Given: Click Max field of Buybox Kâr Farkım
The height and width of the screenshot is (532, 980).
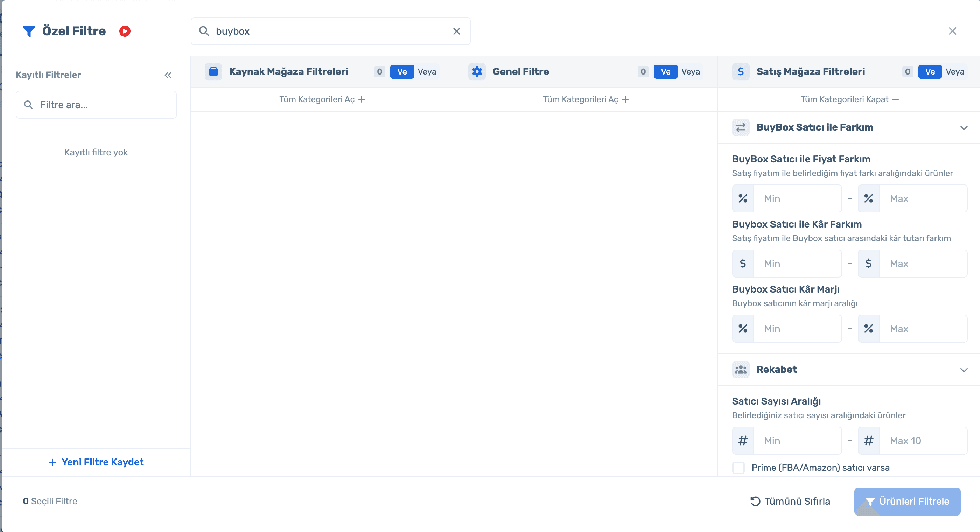Looking at the screenshot, I should (923, 264).
